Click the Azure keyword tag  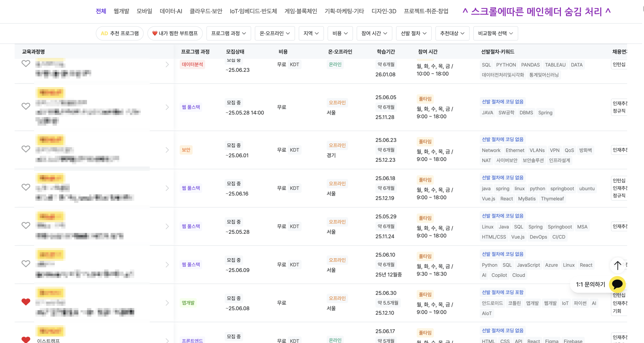coord(551,265)
